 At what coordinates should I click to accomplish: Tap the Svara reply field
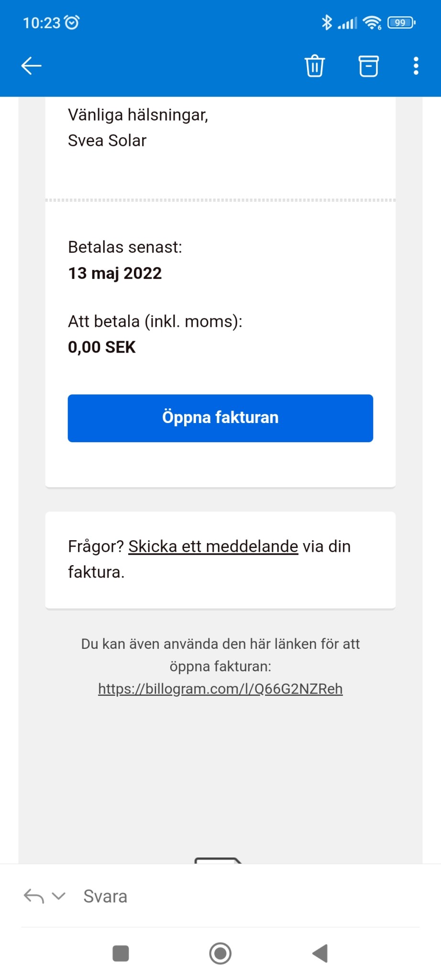105,896
